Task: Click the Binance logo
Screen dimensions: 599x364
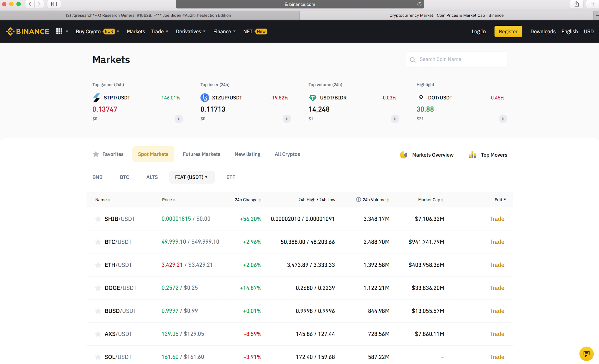Action: click(27, 32)
